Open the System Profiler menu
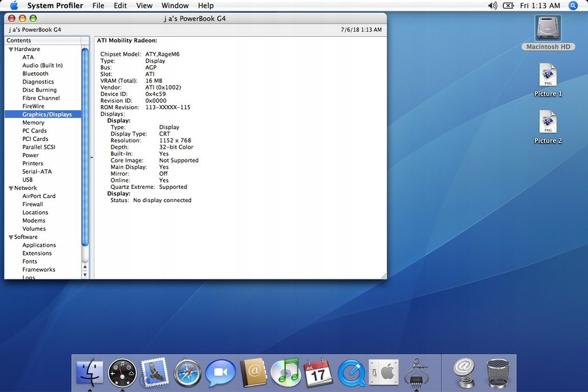 point(55,6)
